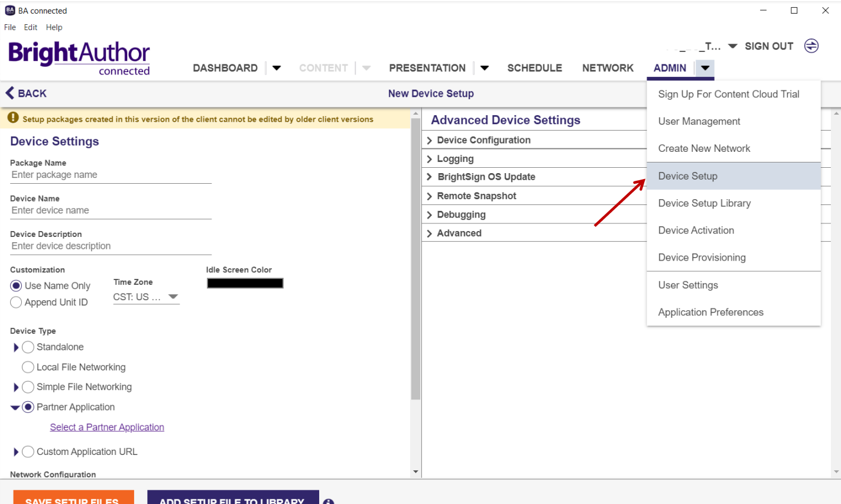Select Local File Networking radio button
The image size is (841, 504).
[x=28, y=368]
